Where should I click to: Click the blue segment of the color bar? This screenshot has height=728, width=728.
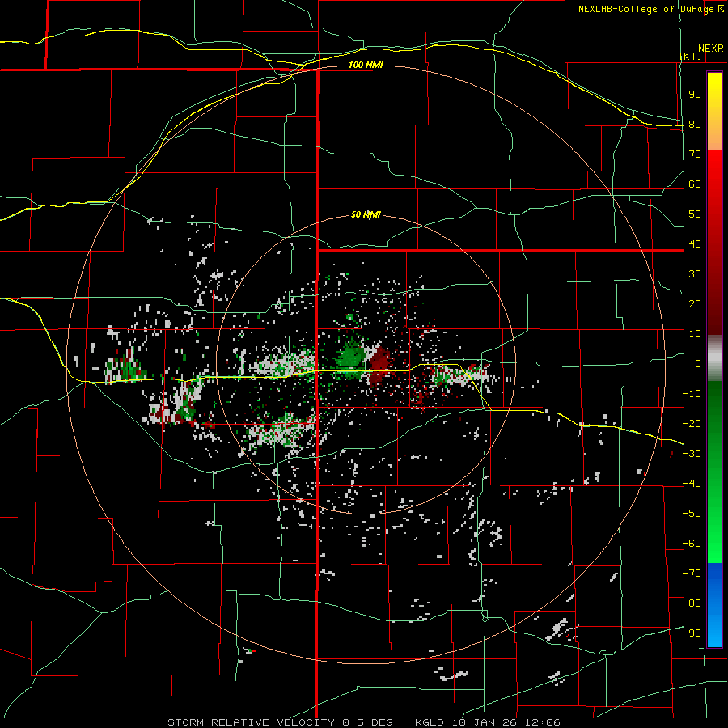click(x=714, y=605)
